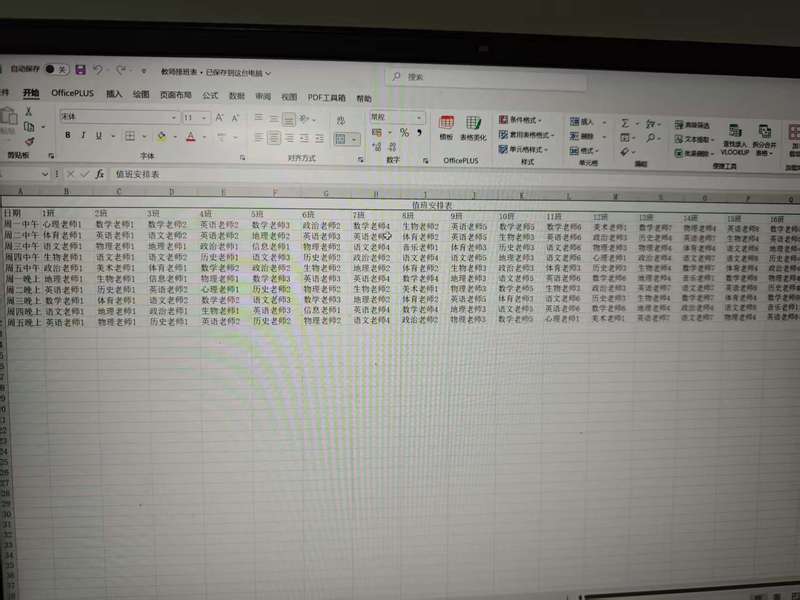Open the Quick Access Toolbar customize arrow
Screen dimensions: 800x600
pos(144,71)
